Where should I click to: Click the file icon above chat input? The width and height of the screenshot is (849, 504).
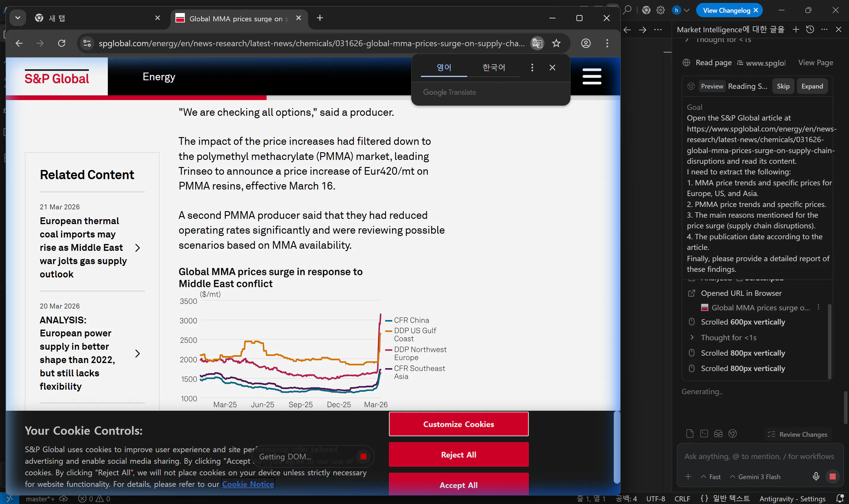click(x=690, y=434)
